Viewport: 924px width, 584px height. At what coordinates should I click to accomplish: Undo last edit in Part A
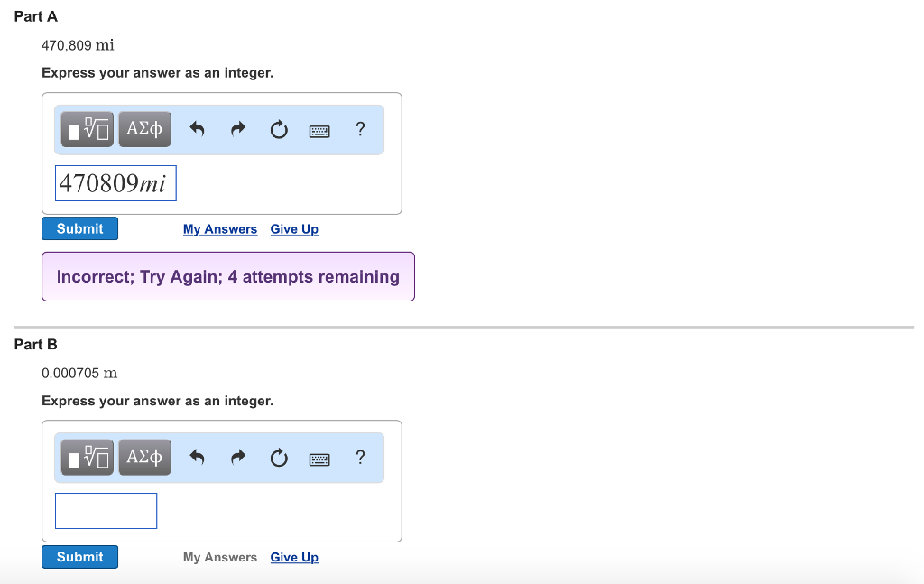pos(198,130)
